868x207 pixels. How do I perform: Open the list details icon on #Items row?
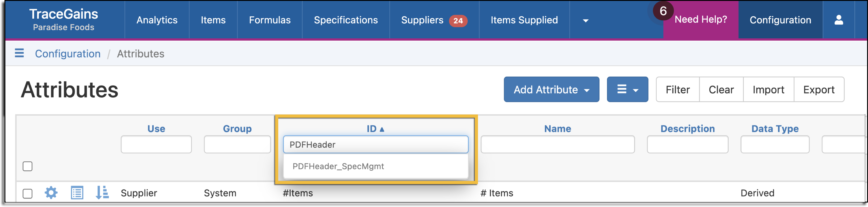[77, 192]
